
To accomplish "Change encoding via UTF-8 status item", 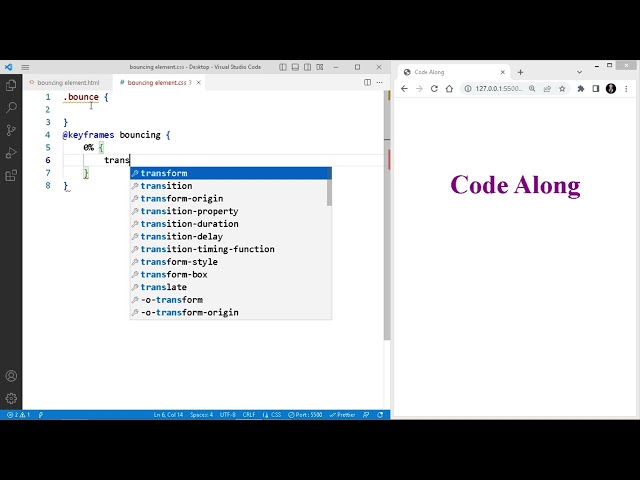I will coord(228,415).
